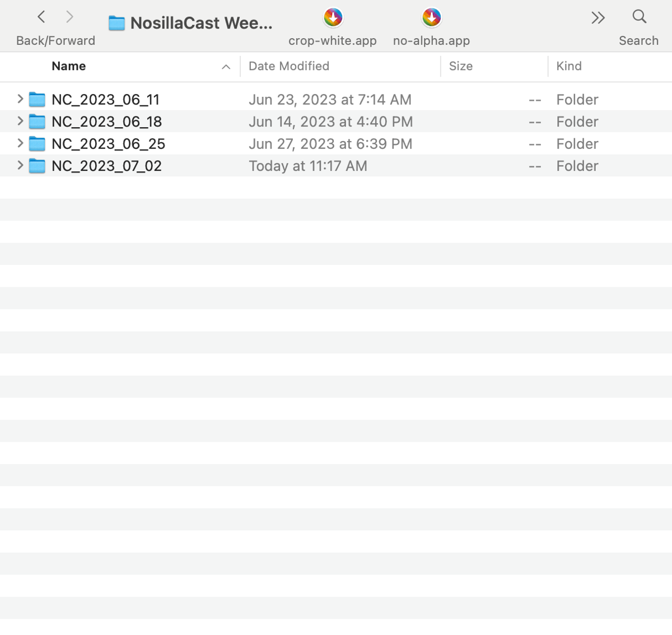Click the Back arrow in toolbar

click(41, 17)
